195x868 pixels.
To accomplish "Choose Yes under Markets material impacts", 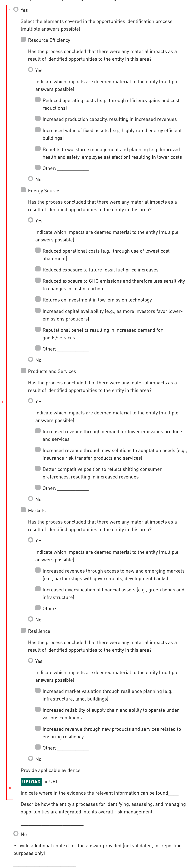I will pyautogui.click(x=31, y=540).
